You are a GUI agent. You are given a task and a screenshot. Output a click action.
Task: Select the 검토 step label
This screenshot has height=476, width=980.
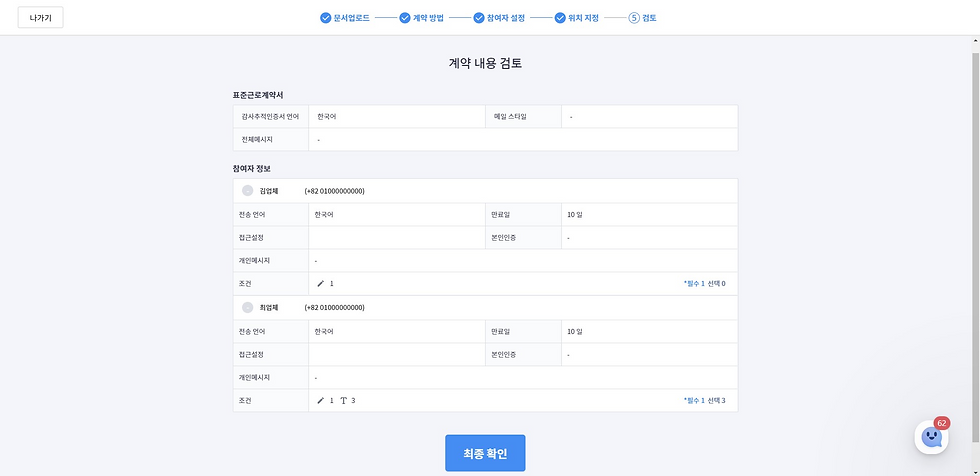pos(649,18)
